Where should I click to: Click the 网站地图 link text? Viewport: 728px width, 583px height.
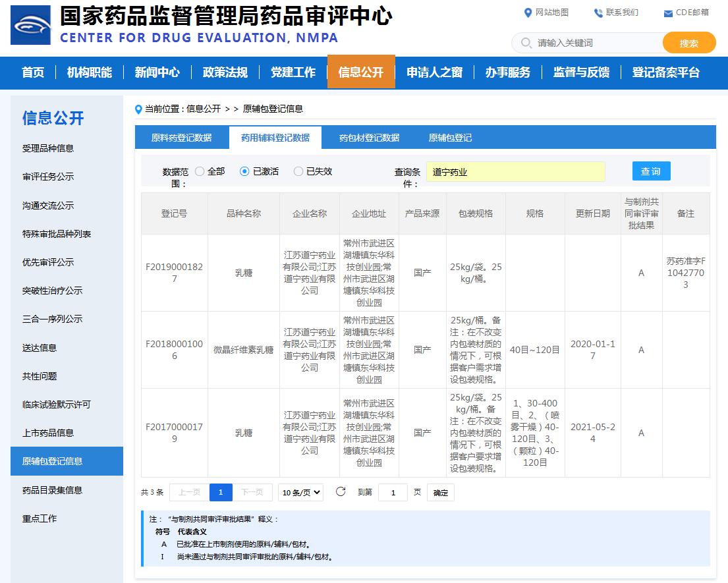click(x=552, y=13)
